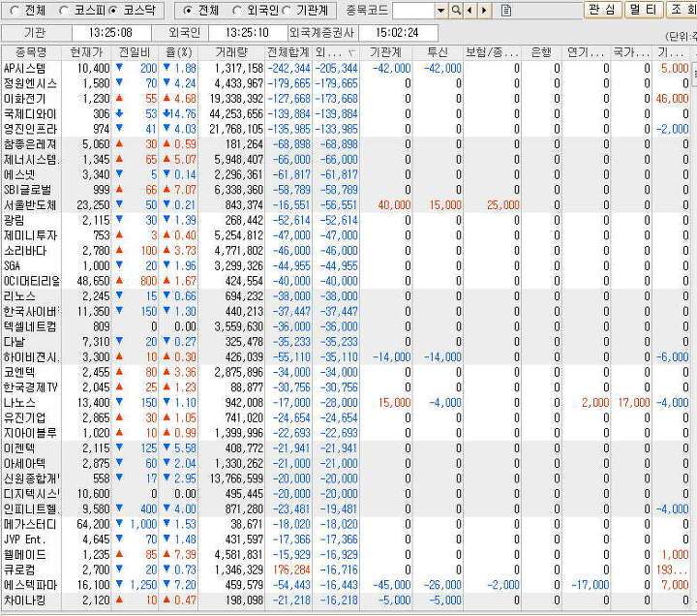Click the 외국인 time value 13:25:10
The image size is (697, 616).
[247, 33]
